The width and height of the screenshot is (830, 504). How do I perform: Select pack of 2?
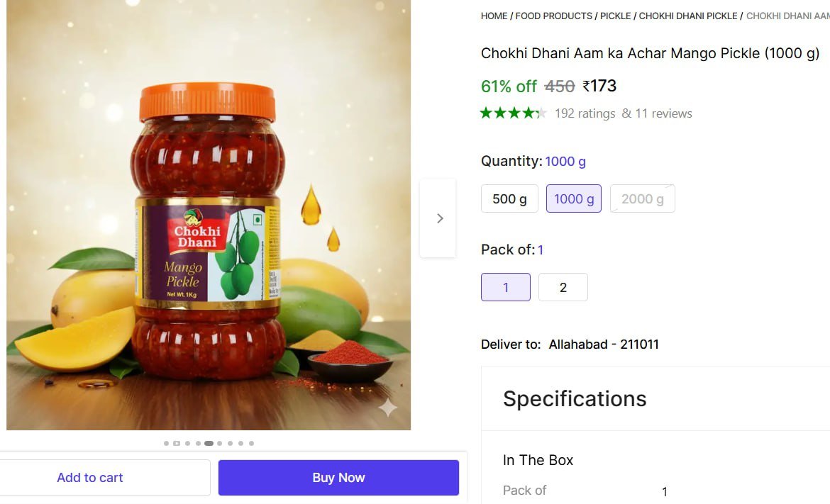tap(563, 287)
